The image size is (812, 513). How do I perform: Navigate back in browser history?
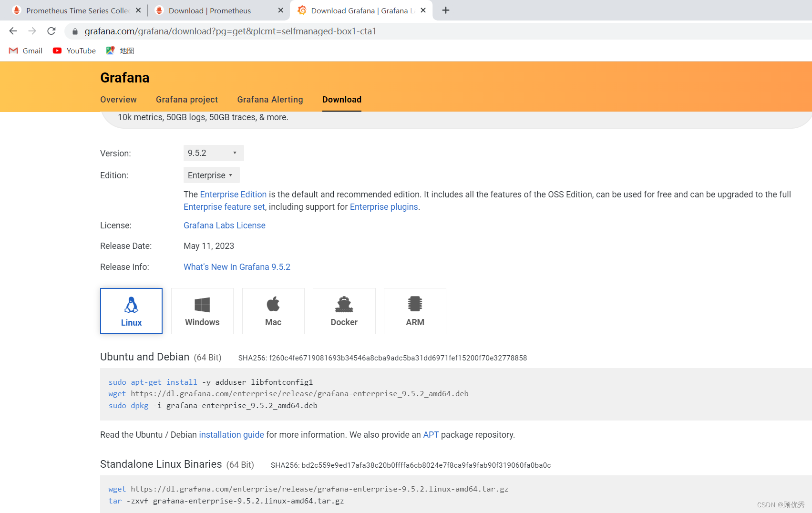[13, 31]
